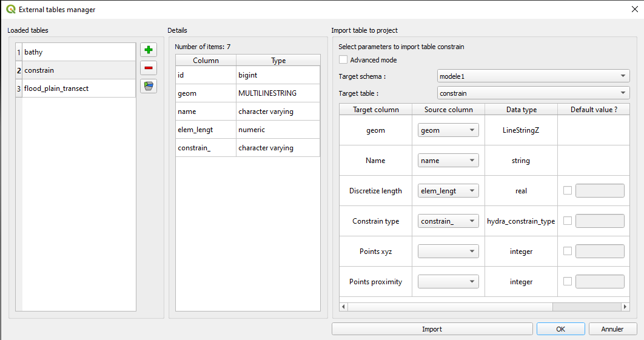This screenshot has height=340, width=644.
Task: Click the horizontal scrollbar thumb in import table
Action: click(x=450, y=307)
